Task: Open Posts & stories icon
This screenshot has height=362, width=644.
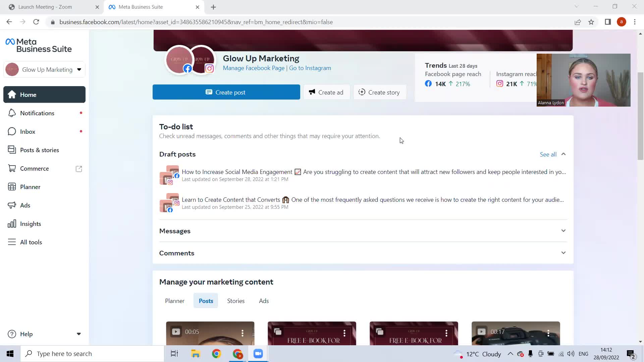Action: click(12, 150)
